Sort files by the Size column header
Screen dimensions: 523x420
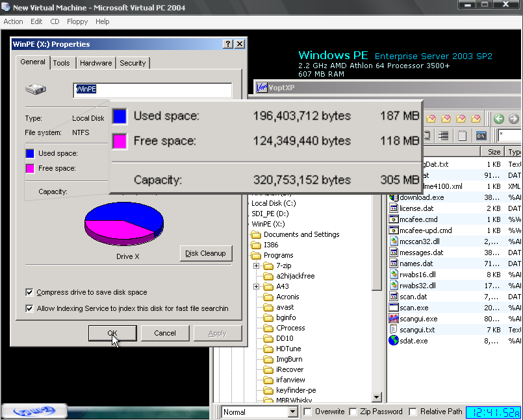[492, 152]
